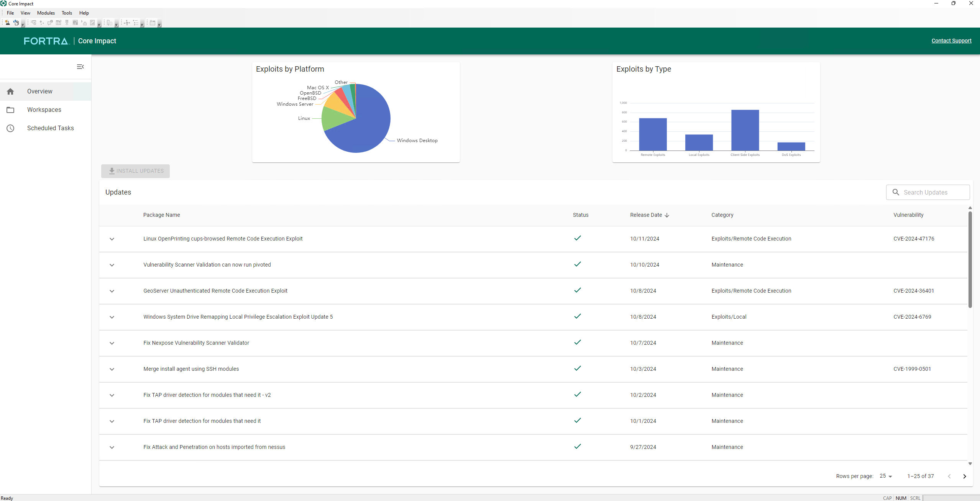Click the grayed new tab window icon
980x501 pixels.
point(153,23)
